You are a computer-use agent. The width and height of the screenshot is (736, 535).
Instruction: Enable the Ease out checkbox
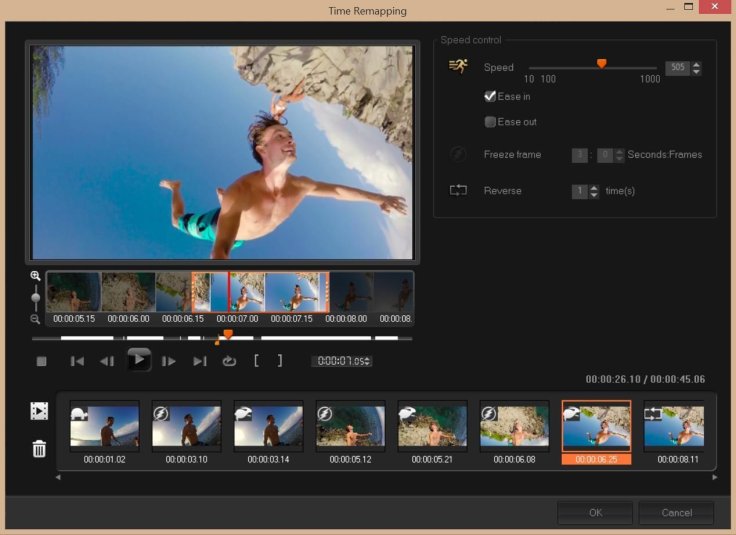[x=490, y=122]
